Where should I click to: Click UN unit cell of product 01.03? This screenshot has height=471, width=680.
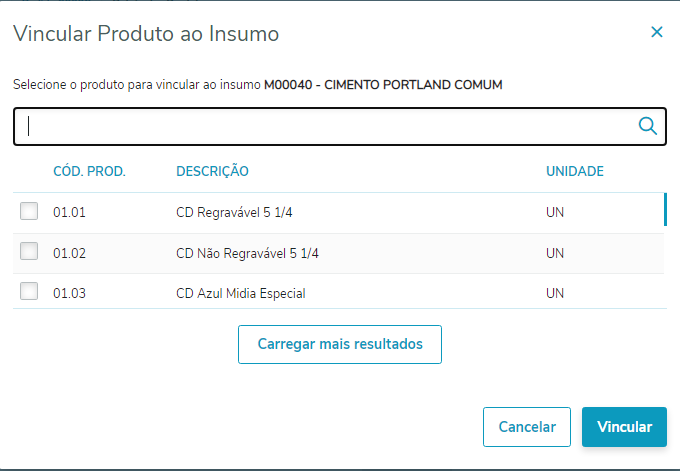(555, 293)
